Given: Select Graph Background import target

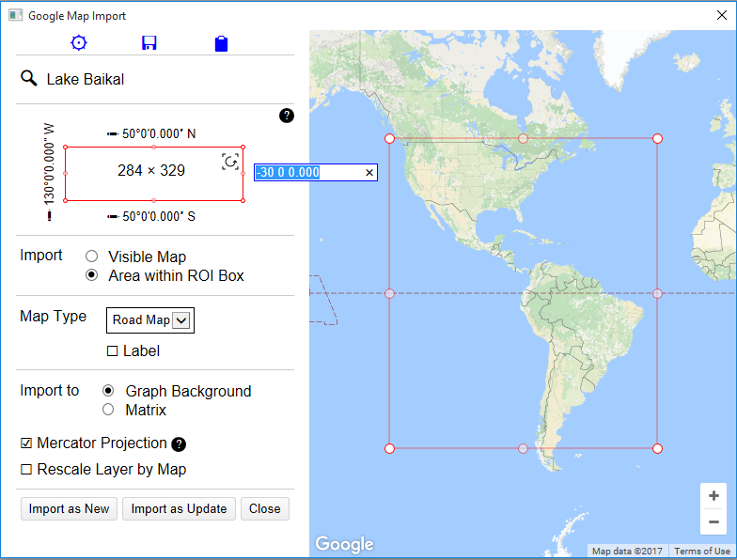Looking at the screenshot, I should point(108,391).
